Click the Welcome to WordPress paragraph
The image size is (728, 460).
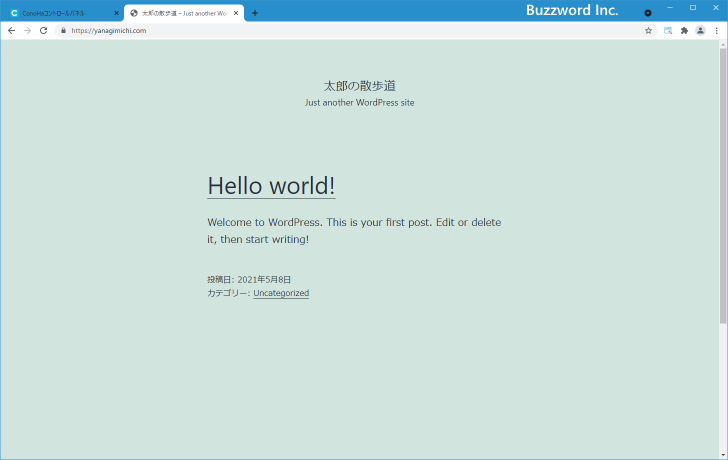click(354, 231)
